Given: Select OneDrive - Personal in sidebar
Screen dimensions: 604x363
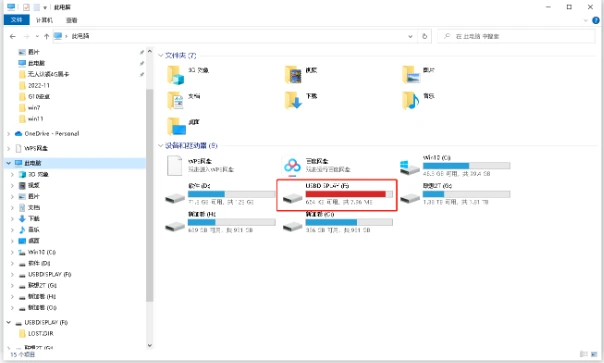Looking at the screenshot, I should (x=47, y=134).
